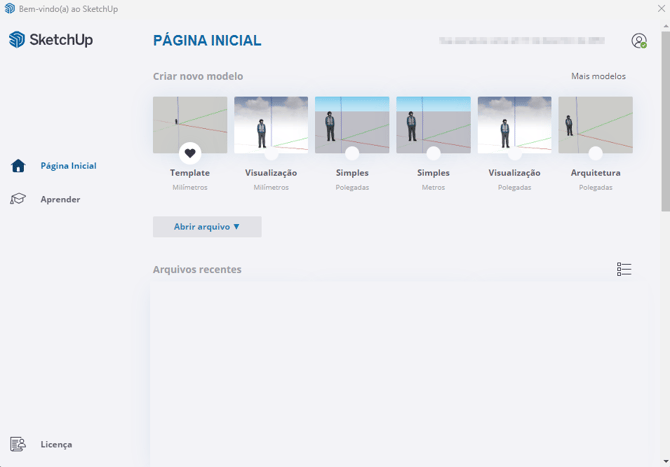Open the Licença section

click(x=56, y=444)
